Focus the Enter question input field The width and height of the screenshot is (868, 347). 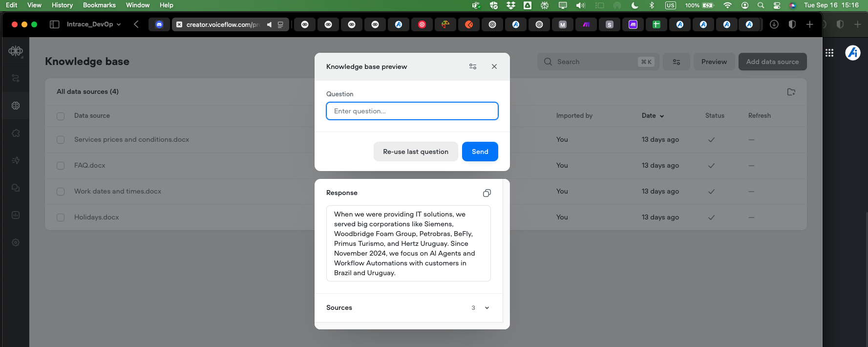pyautogui.click(x=412, y=111)
